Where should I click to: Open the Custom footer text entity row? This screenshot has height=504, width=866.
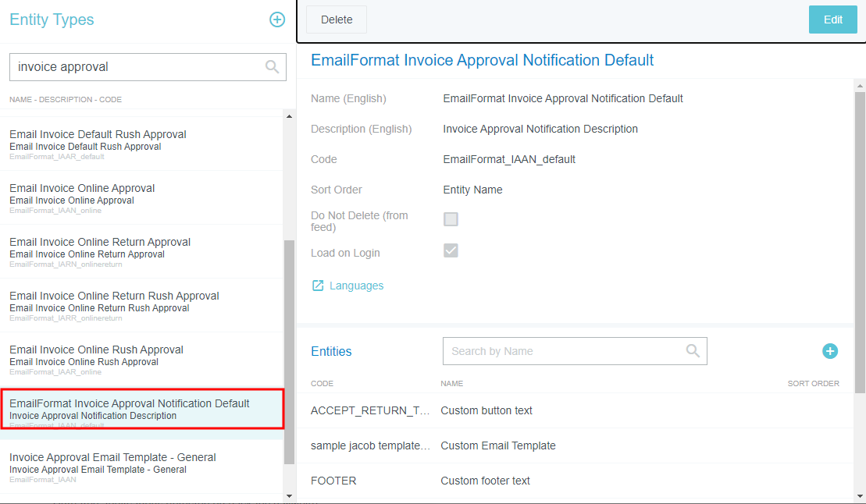pos(485,481)
